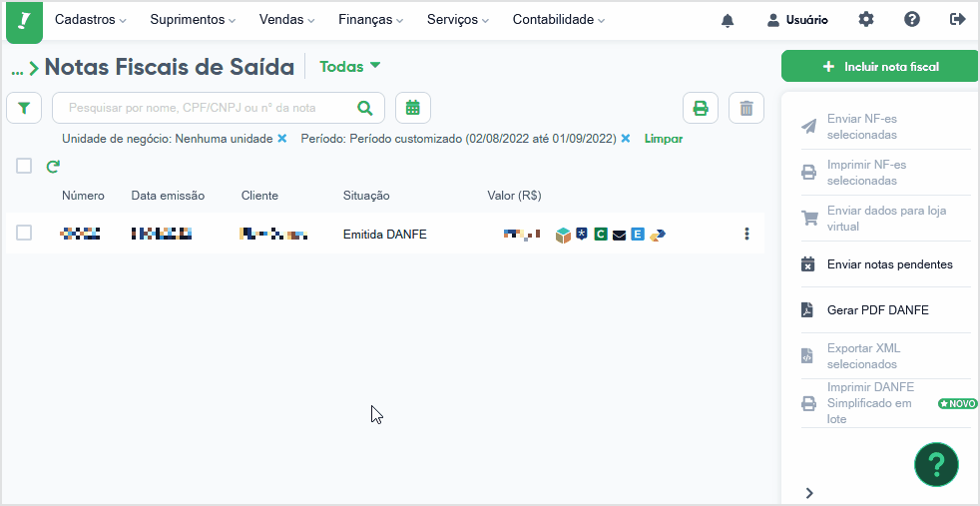Click the green C icon in row

click(x=601, y=235)
